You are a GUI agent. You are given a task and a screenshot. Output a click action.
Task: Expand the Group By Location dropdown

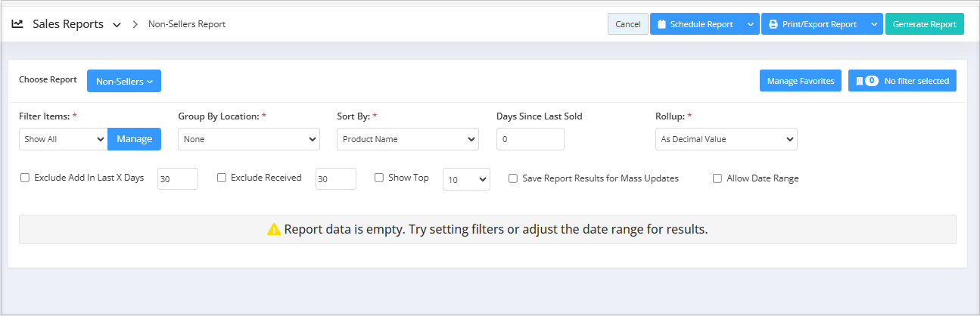[248, 139]
